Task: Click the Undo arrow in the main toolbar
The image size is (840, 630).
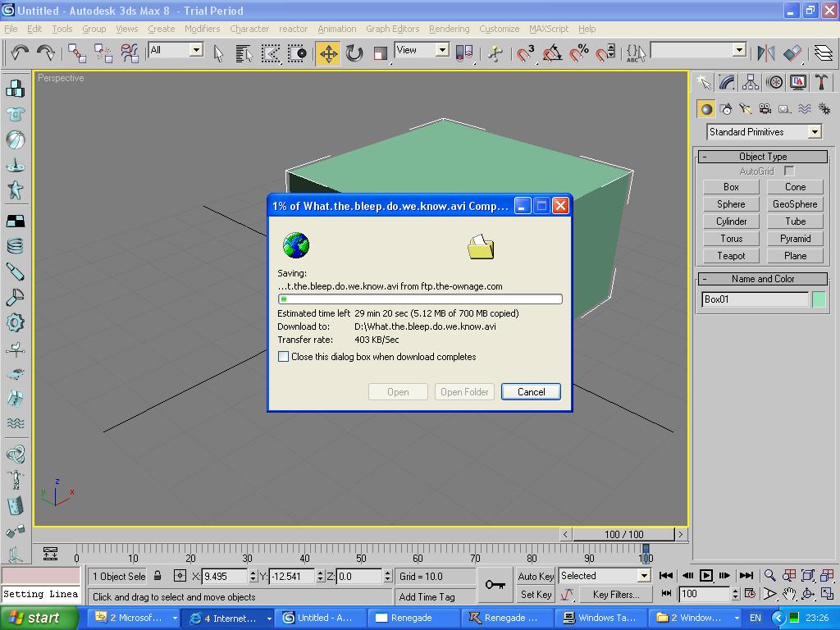Action: coord(20,52)
